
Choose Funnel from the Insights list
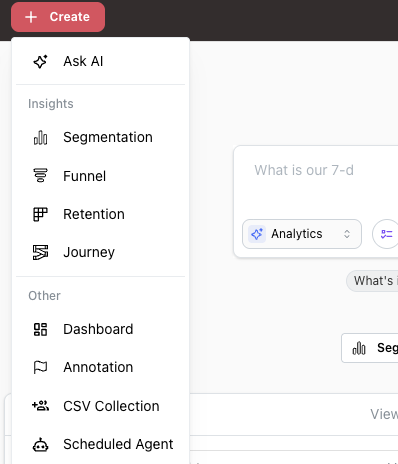pyautogui.click(x=100, y=176)
